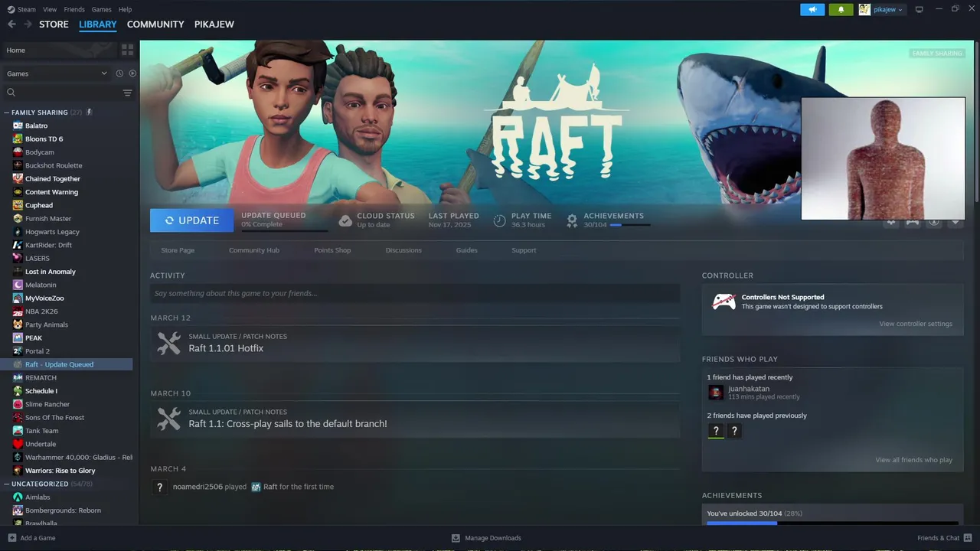This screenshot has width=980, height=551.
Task: Click the Undertale heart icon in sidebar
Action: pyautogui.click(x=18, y=444)
